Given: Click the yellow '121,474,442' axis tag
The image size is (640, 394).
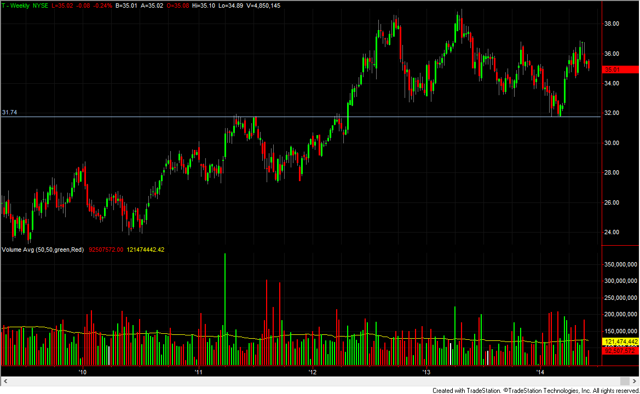Looking at the screenshot, I should pyautogui.click(x=621, y=342).
